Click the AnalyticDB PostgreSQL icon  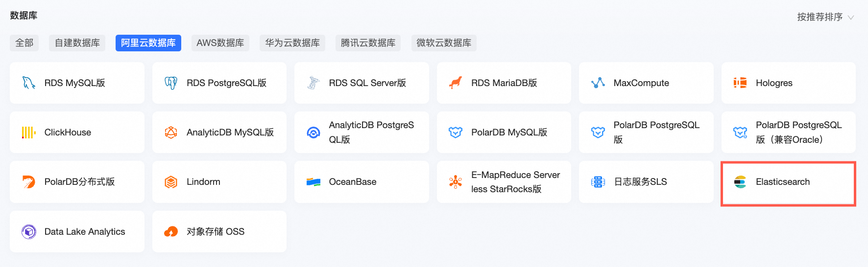pos(313,133)
